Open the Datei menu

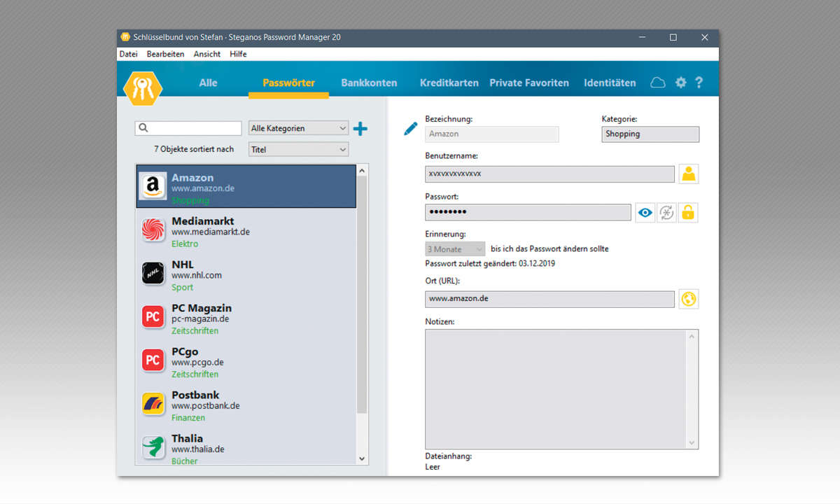pyautogui.click(x=129, y=54)
